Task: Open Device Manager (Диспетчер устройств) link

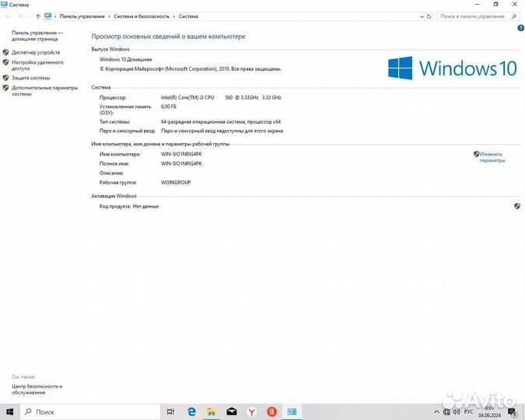Action: (36, 52)
